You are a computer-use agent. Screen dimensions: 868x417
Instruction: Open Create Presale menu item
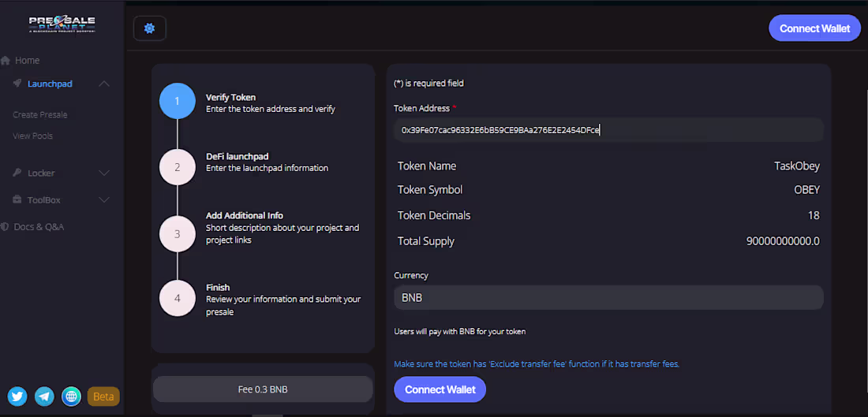(x=40, y=115)
